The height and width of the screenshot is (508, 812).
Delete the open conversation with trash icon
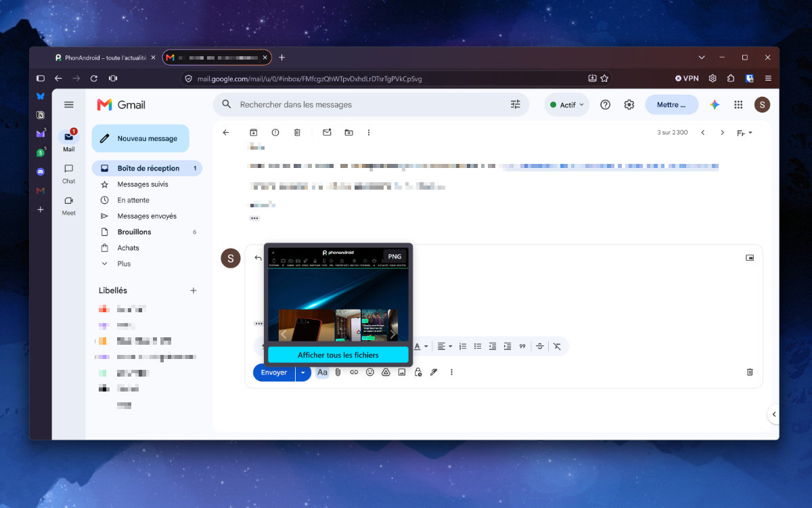click(x=297, y=133)
